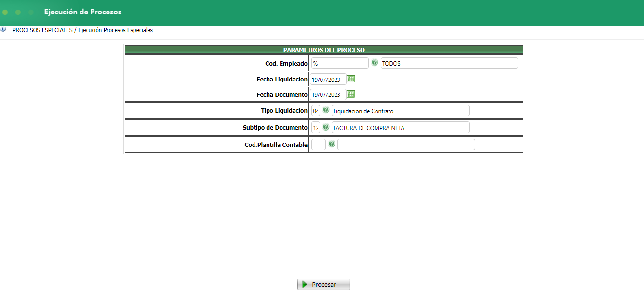Click the Subtipo de Documento label

tap(275, 127)
